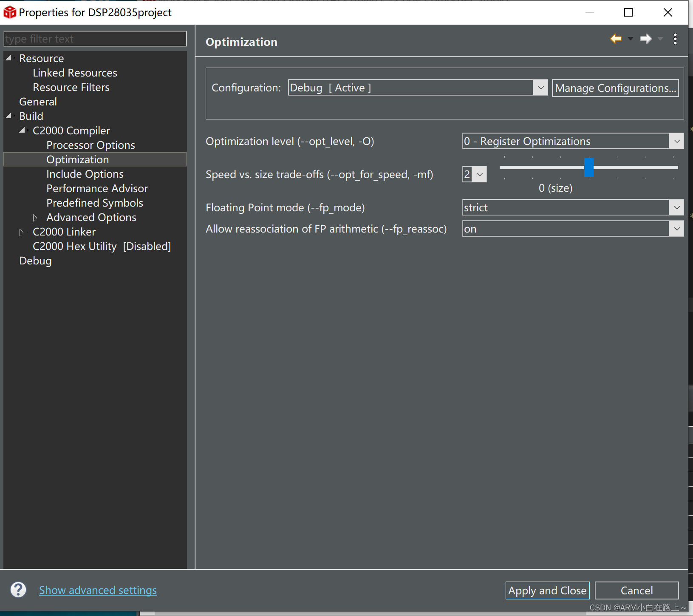
Task: Select the General tree item
Action: pos(38,102)
